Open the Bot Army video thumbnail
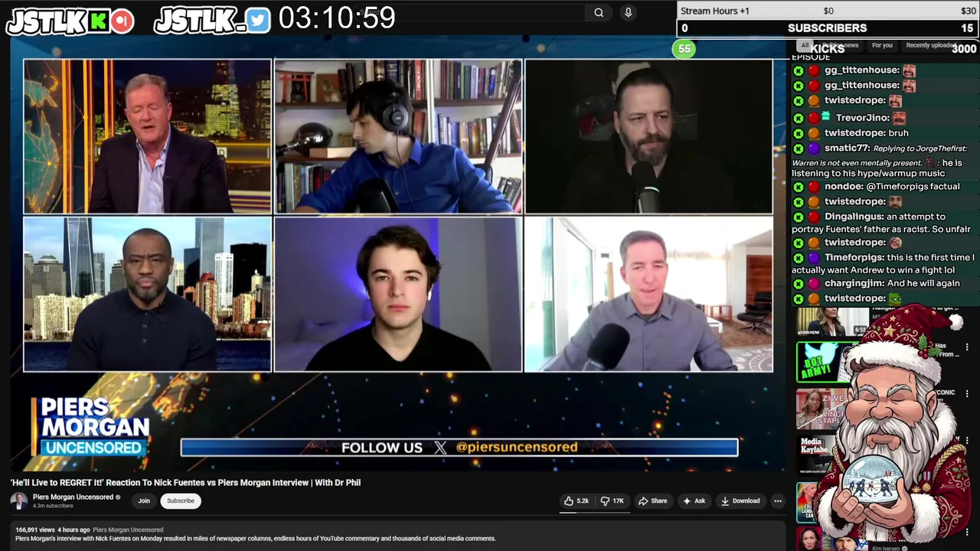The width and height of the screenshot is (980, 551). tap(823, 361)
